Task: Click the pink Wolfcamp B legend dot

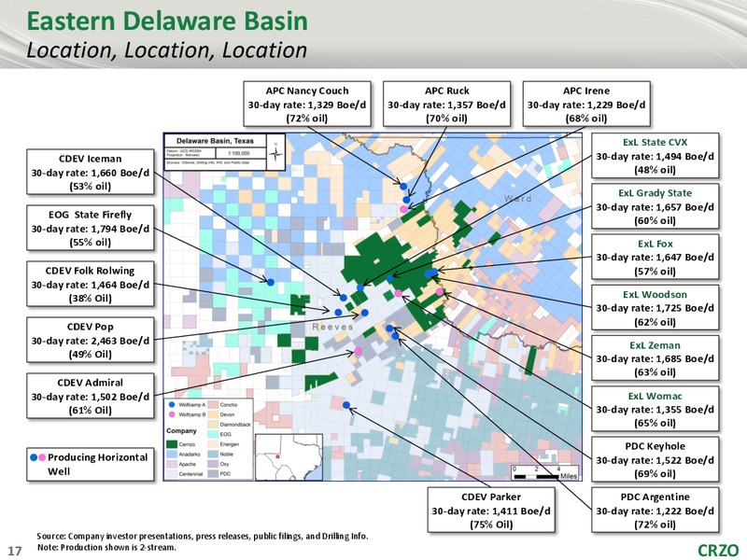Action: click(x=172, y=414)
